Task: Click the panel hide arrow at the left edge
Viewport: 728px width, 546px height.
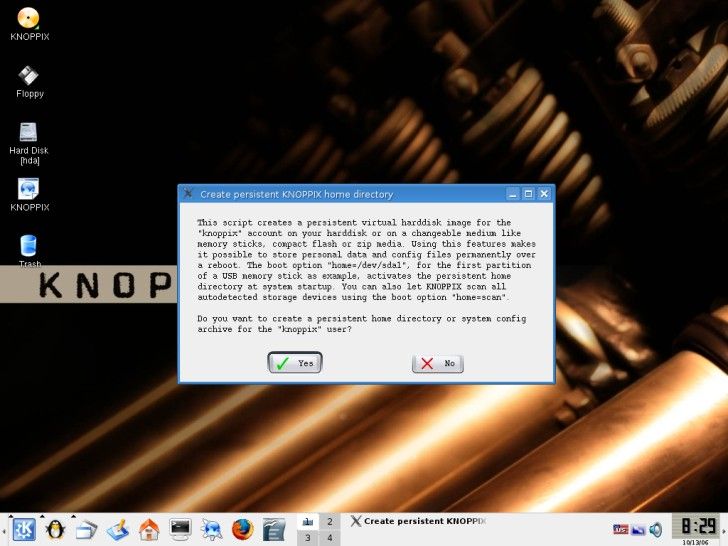Action: click(3, 530)
